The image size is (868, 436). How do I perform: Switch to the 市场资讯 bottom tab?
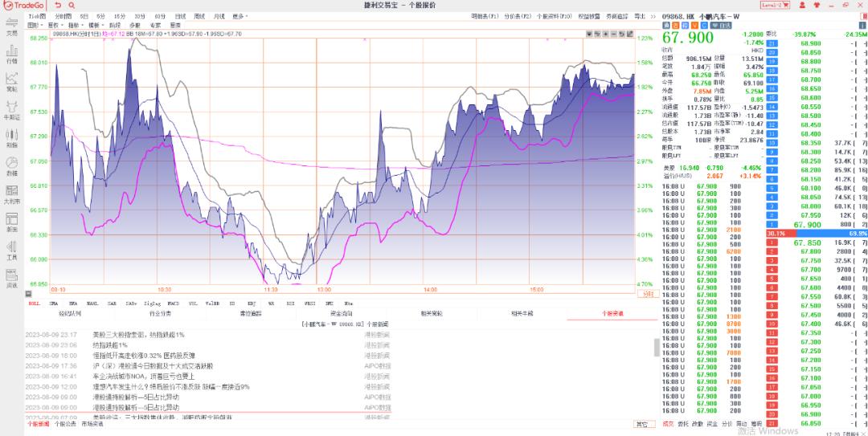pyautogui.click(x=92, y=424)
